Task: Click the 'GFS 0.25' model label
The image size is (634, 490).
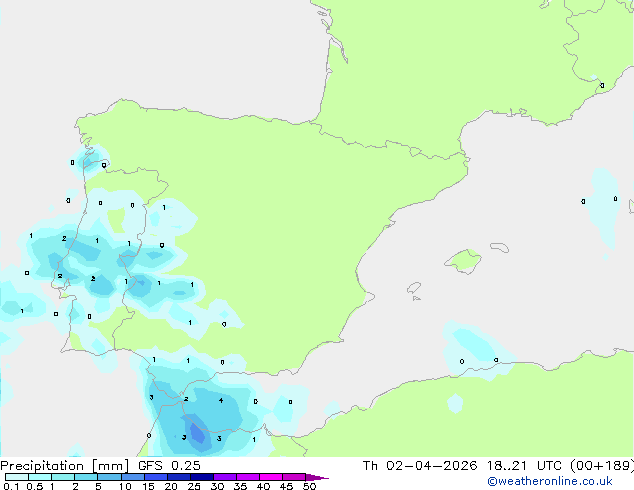Action: (169, 465)
